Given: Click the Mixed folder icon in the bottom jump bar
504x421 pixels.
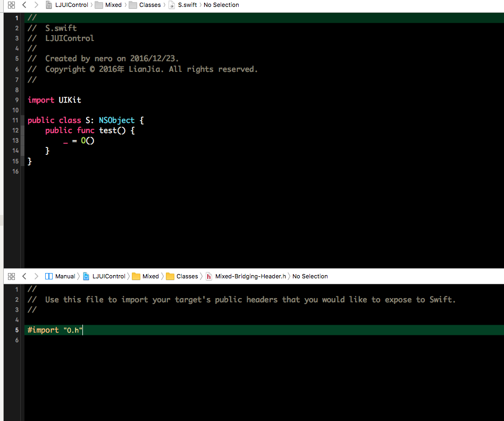Looking at the screenshot, I should [136, 276].
